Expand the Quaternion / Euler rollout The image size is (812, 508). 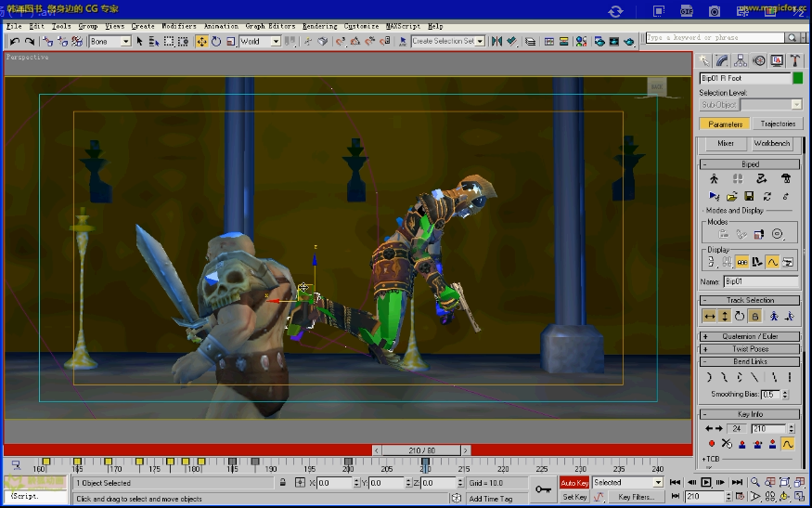pos(750,336)
